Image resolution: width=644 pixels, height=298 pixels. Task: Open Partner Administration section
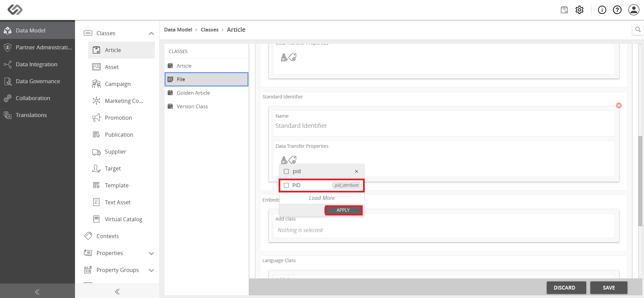pos(37,47)
